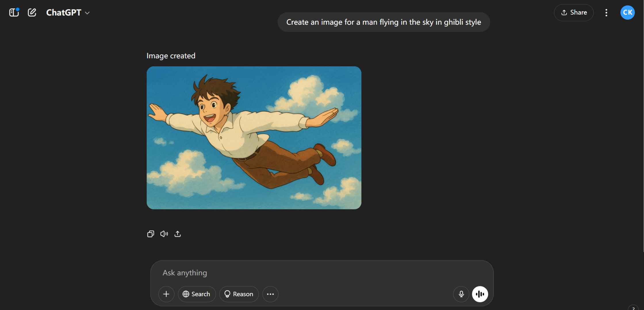The width and height of the screenshot is (644, 310).
Task: Copy the response with copy icon
Action: point(151,234)
